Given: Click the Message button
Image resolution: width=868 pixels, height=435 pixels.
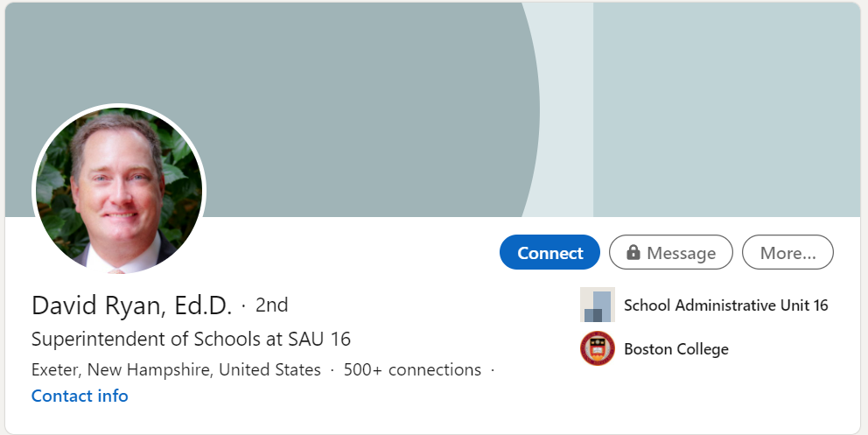Looking at the screenshot, I should tap(671, 253).
